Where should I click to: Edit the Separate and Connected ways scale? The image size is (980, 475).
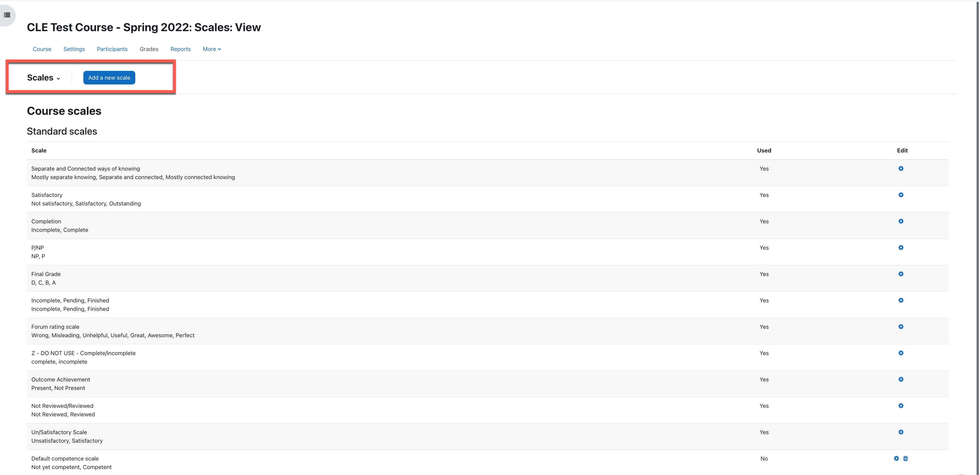[901, 168]
